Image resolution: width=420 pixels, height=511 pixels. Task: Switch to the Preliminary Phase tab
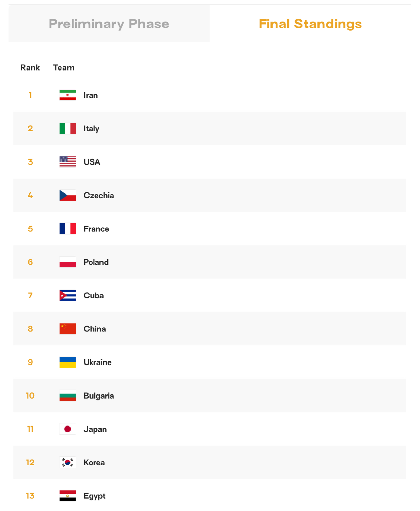coord(109,24)
